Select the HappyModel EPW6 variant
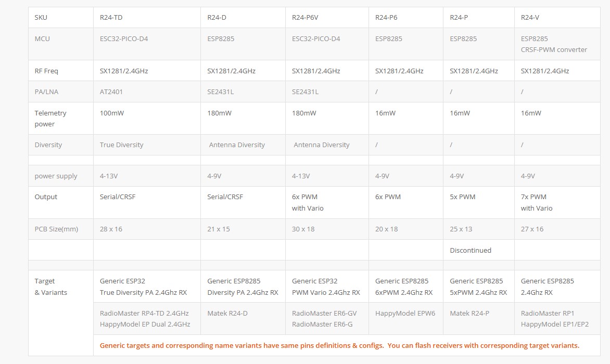The width and height of the screenshot is (610, 364). 405,314
